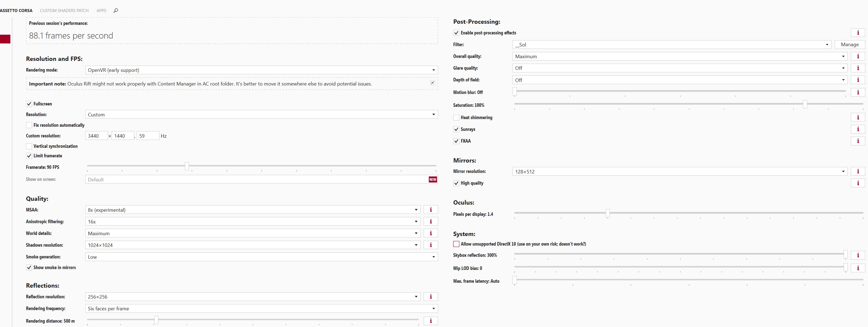This screenshot has height=327, width=868.
Task: Toggle the Fullscreen checkbox
Action: click(x=29, y=104)
